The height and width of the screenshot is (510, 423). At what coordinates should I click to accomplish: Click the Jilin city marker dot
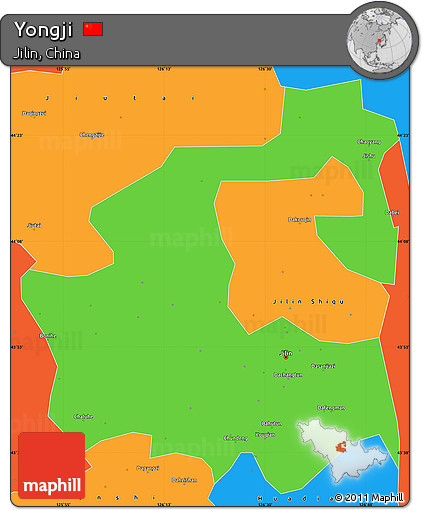coord(286,357)
